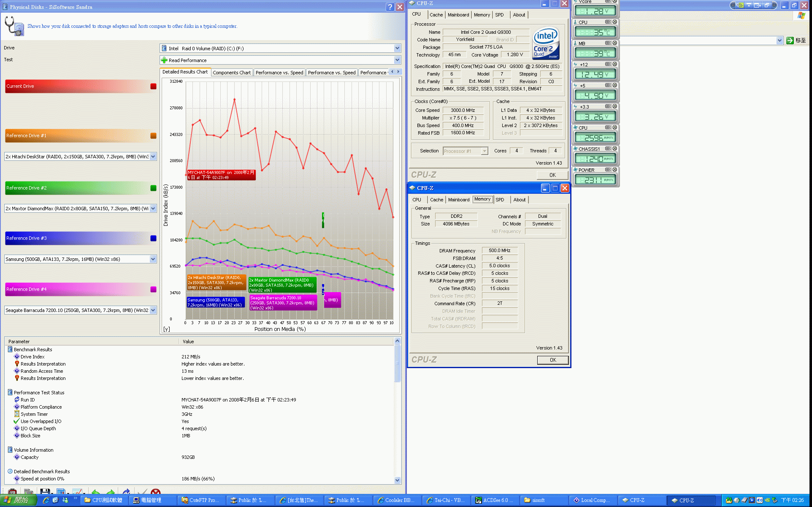Switch to the Components Chart tab
812x507 pixels.
pyautogui.click(x=232, y=73)
